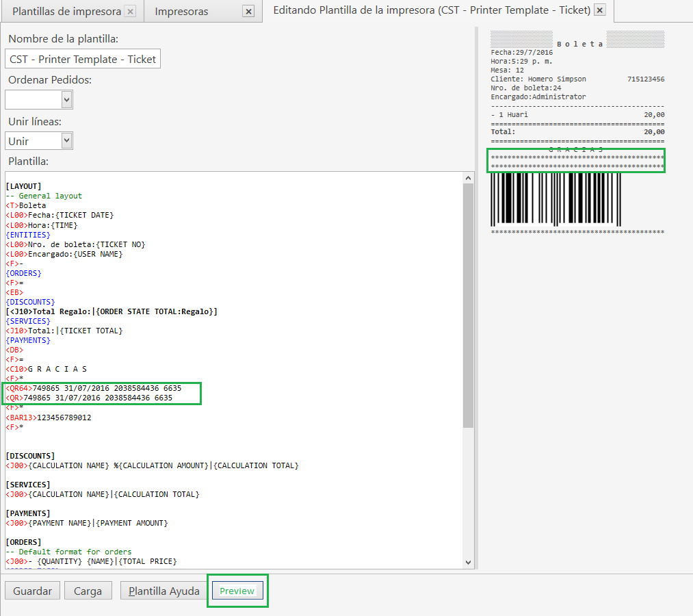693x616 pixels.
Task: Edit the Nombre de la plantilla field
Action: pyautogui.click(x=83, y=59)
